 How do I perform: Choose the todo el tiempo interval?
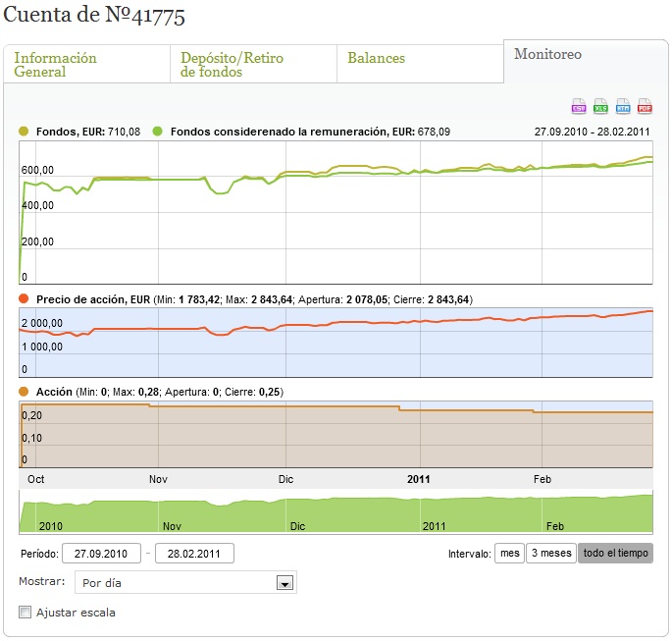tap(615, 553)
